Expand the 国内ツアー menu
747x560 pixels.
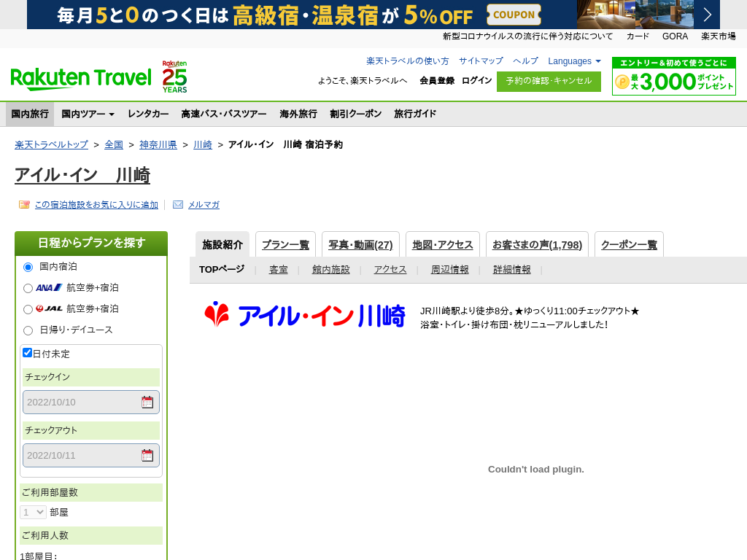(88, 114)
